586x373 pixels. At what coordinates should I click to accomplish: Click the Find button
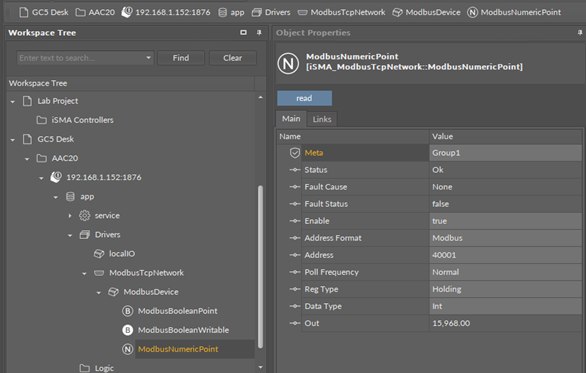tap(181, 58)
